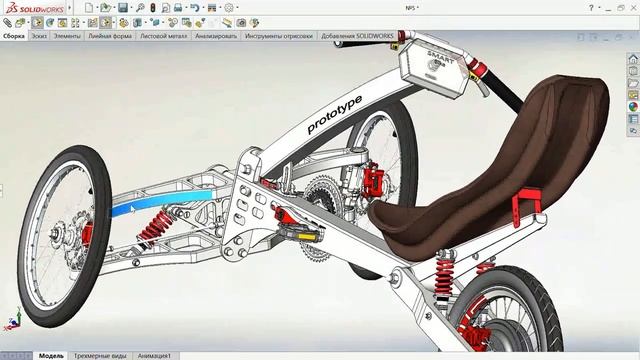
Task: Click the key-shaped toolbar icon
Action: [140, 7]
